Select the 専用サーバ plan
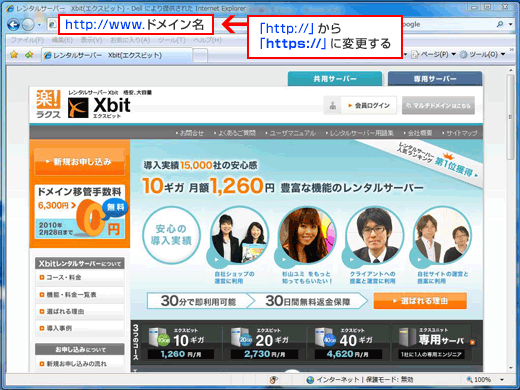520x390 pixels. coord(436,343)
